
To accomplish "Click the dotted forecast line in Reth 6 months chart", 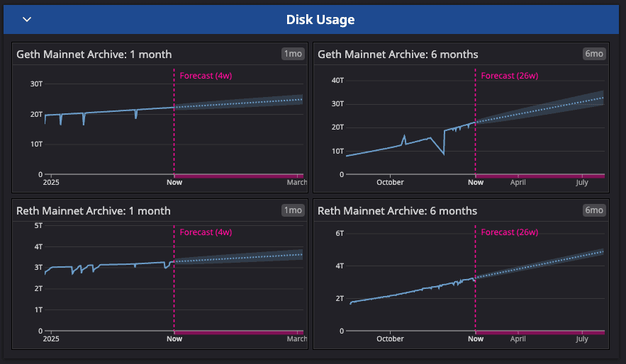I will click(x=540, y=264).
